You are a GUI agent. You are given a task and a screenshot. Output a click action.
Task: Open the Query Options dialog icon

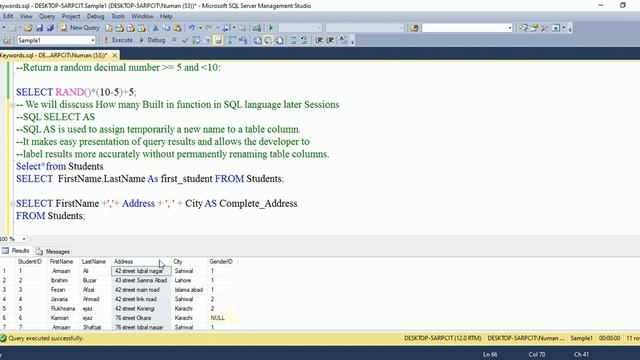(x=207, y=40)
